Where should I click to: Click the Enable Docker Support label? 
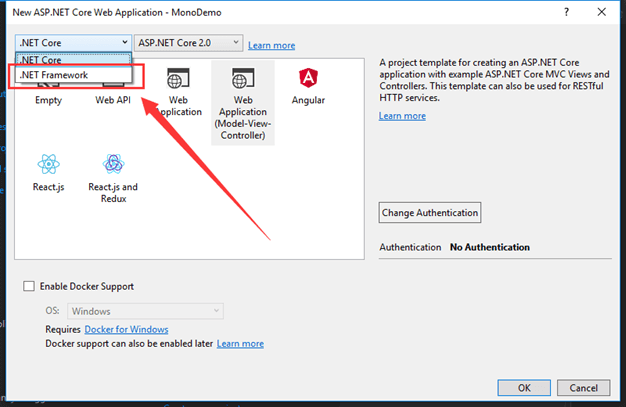tap(87, 286)
